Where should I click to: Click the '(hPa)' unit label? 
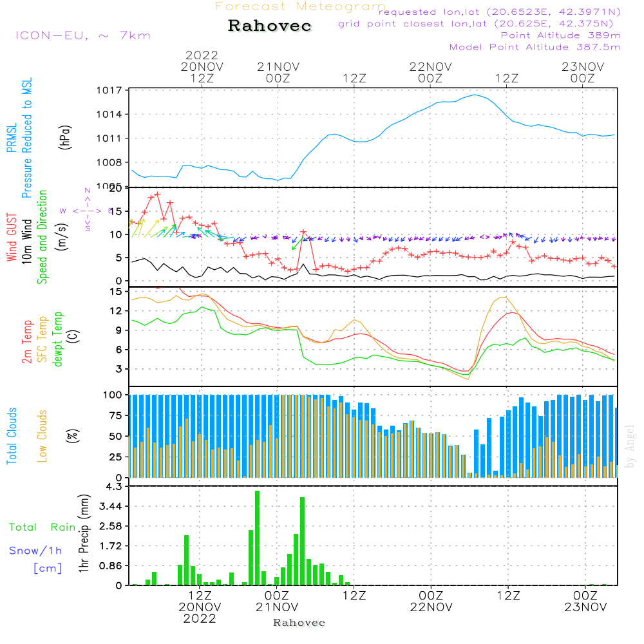pos(65,137)
